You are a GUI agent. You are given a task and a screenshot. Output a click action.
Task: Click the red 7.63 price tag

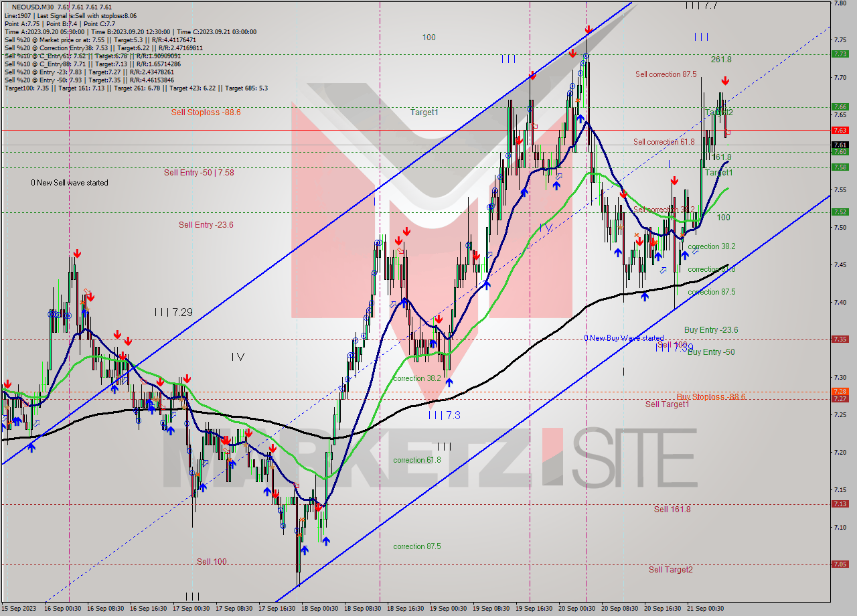840,130
